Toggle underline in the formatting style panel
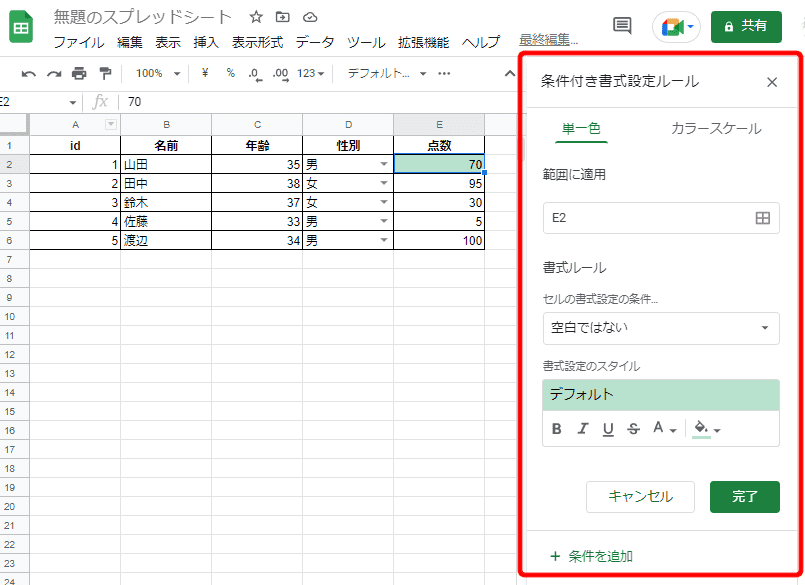 (x=608, y=430)
